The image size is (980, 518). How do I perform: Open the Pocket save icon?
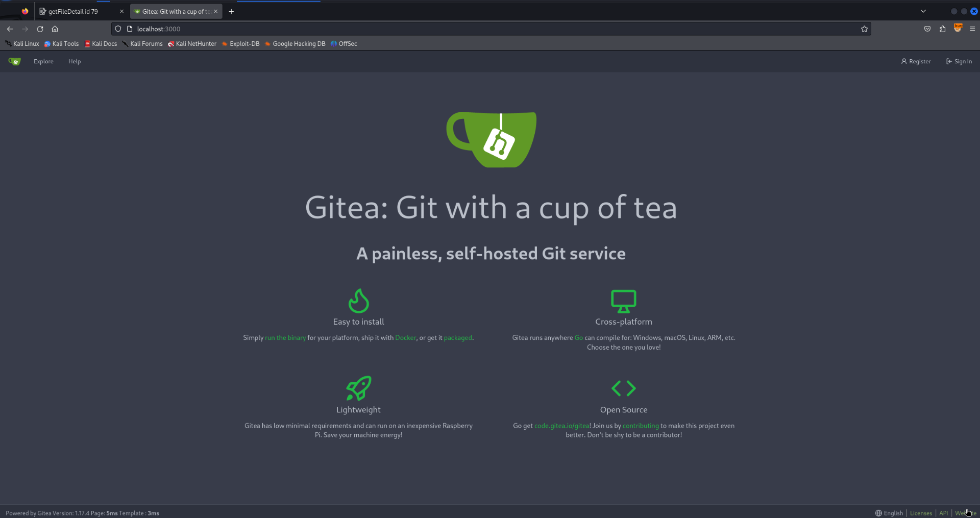click(x=927, y=29)
